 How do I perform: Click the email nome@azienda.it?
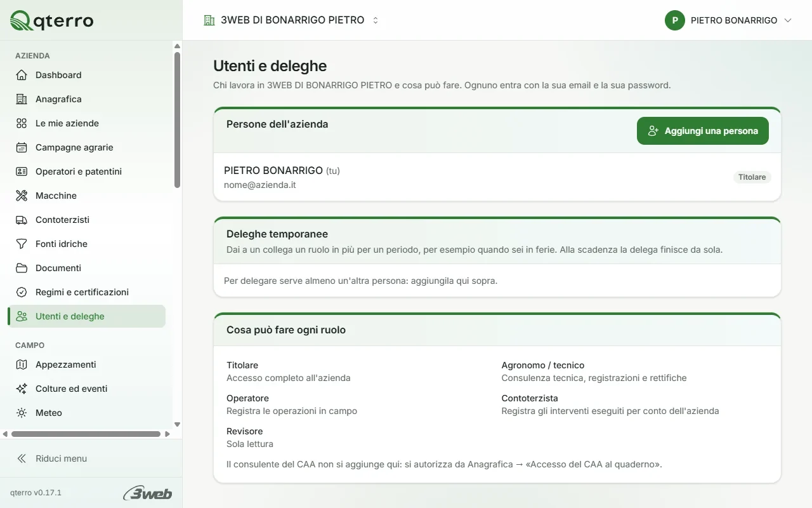[260, 185]
